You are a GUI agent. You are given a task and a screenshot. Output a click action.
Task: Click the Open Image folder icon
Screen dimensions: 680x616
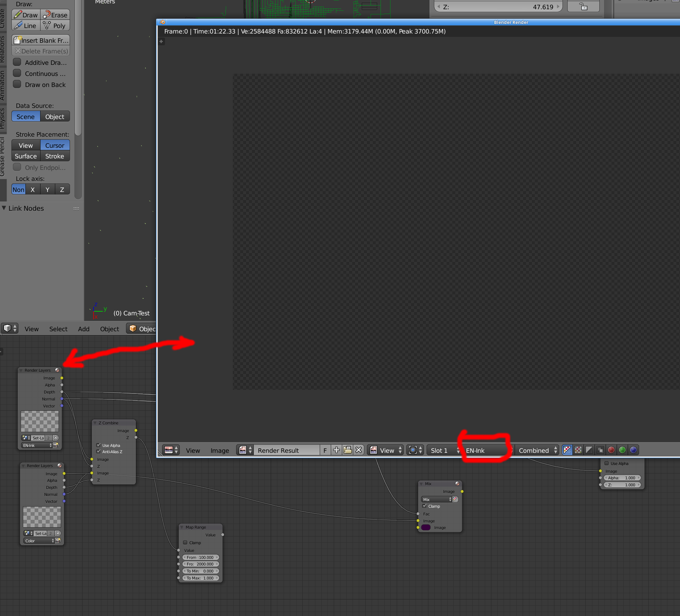pyautogui.click(x=347, y=450)
